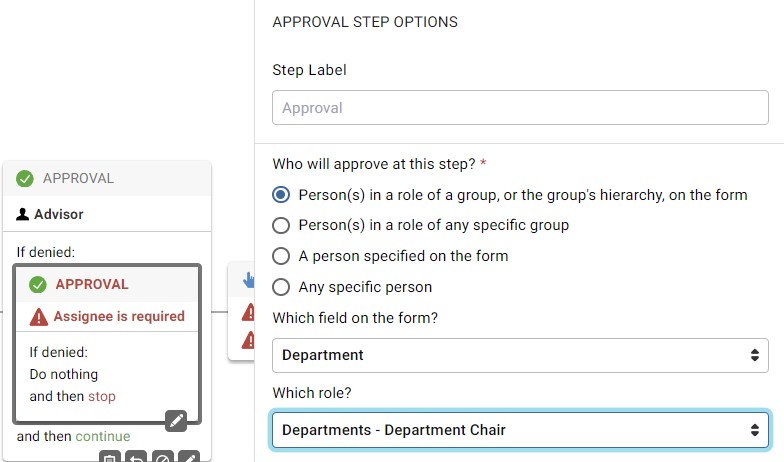This screenshot has height=462, width=784.
Task: Click the cancel circle-slash icon below the card
Action: [x=162, y=459]
